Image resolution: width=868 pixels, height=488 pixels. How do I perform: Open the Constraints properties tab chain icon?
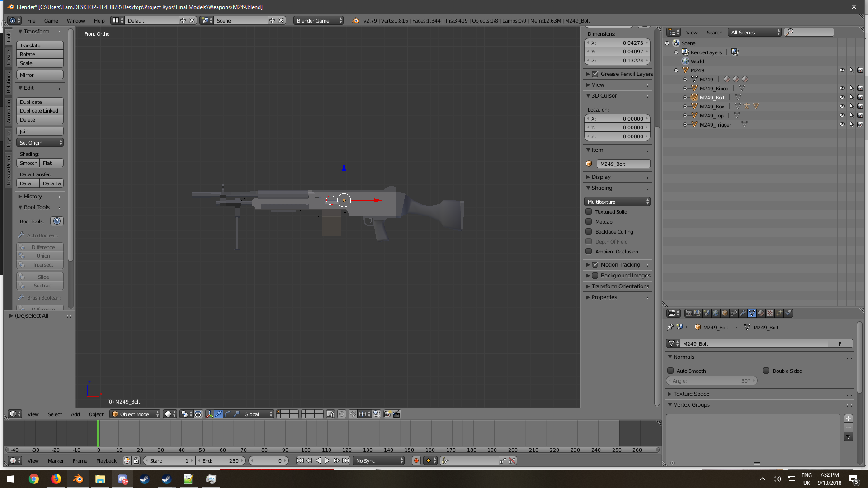(x=734, y=313)
